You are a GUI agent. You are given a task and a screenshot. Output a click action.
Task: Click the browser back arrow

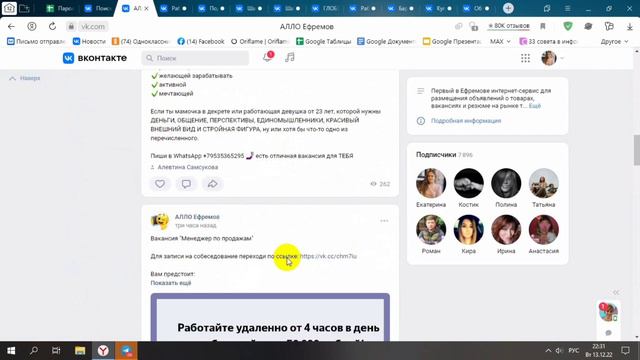(x=11, y=27)
